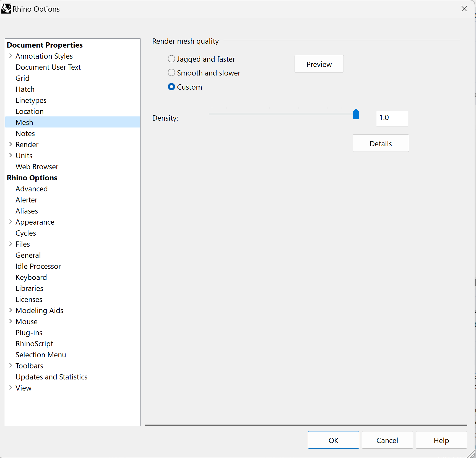Select the Toolbars tree label

click(29, 366)
